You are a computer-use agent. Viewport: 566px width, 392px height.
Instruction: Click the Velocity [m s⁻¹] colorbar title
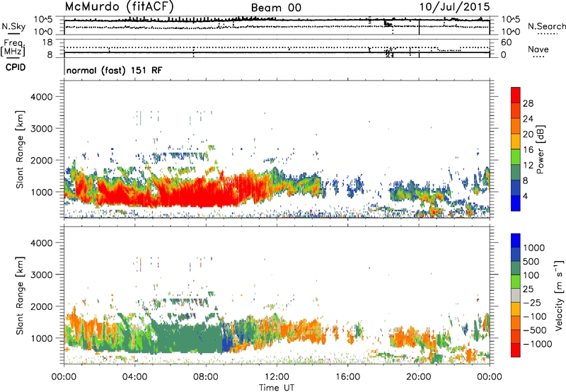click(559, 295)
